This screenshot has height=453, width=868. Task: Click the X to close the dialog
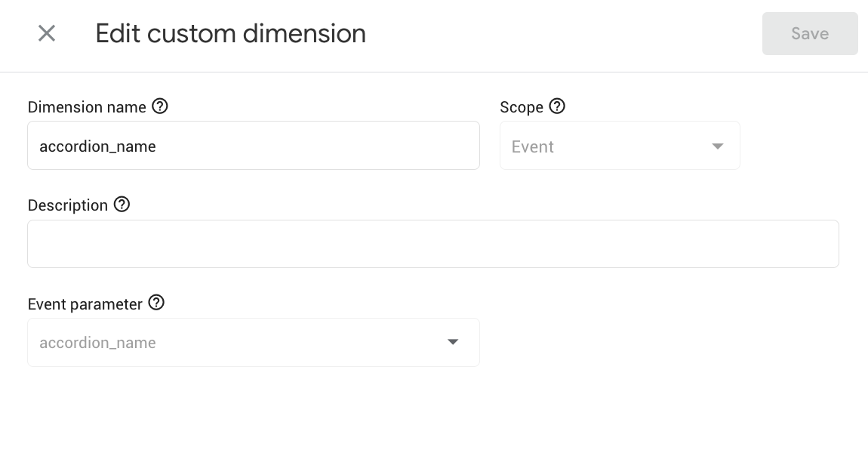[x=46, y=33]
